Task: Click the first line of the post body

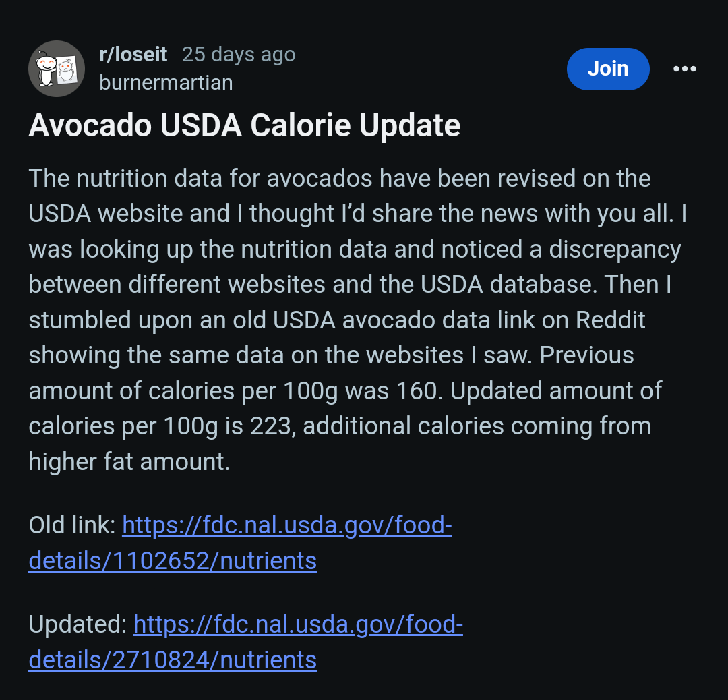Action: (339, 179)
